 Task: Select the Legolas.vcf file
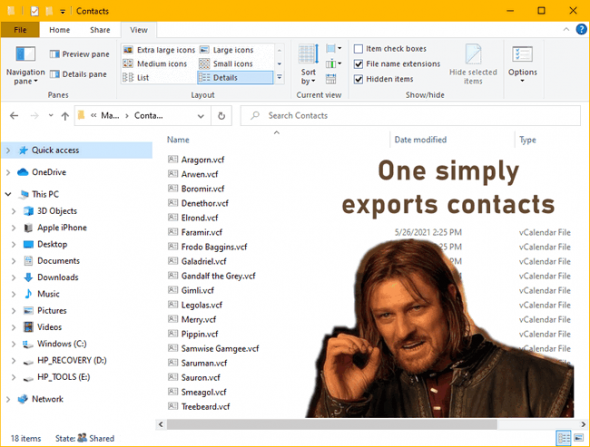click(202, 305)
